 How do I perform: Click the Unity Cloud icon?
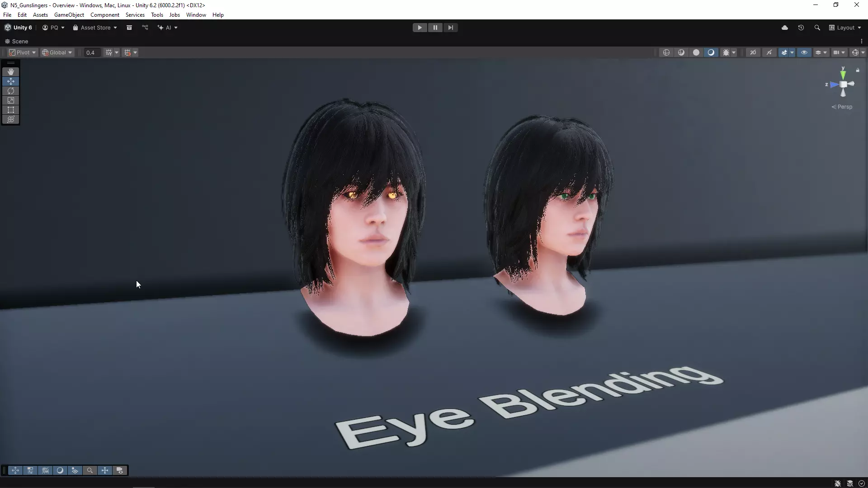point(785,28)
